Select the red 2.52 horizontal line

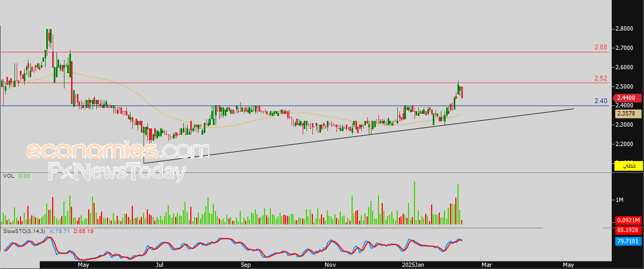tap(304, 83)
